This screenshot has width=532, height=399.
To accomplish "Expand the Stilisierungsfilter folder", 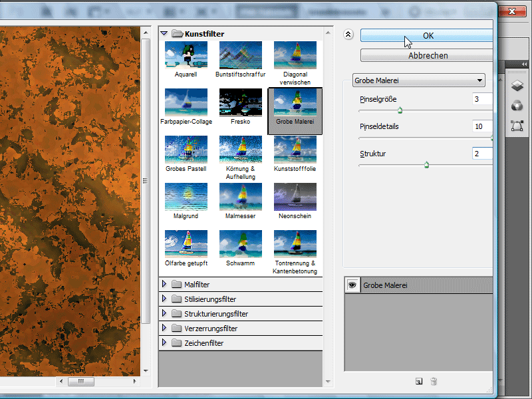I will (x=164, y=299).
